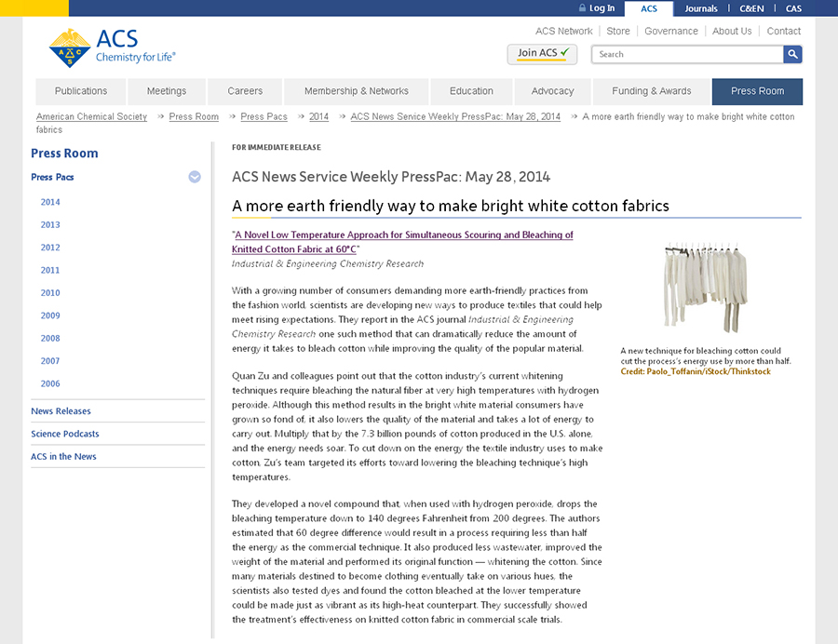838x644 pixels.
Task: Click the lock icon beside Log In
Action: [x=582, y=8]
